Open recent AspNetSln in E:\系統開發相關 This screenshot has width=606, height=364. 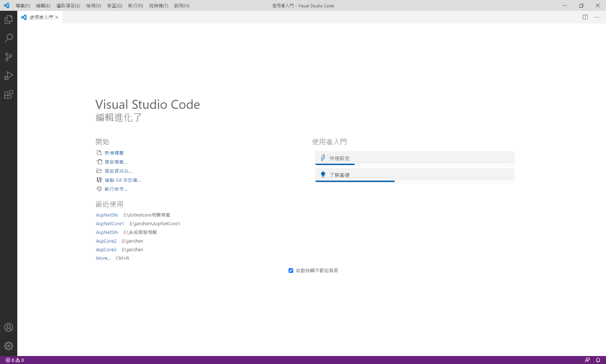pyautogui.click(x=107, y=232)
